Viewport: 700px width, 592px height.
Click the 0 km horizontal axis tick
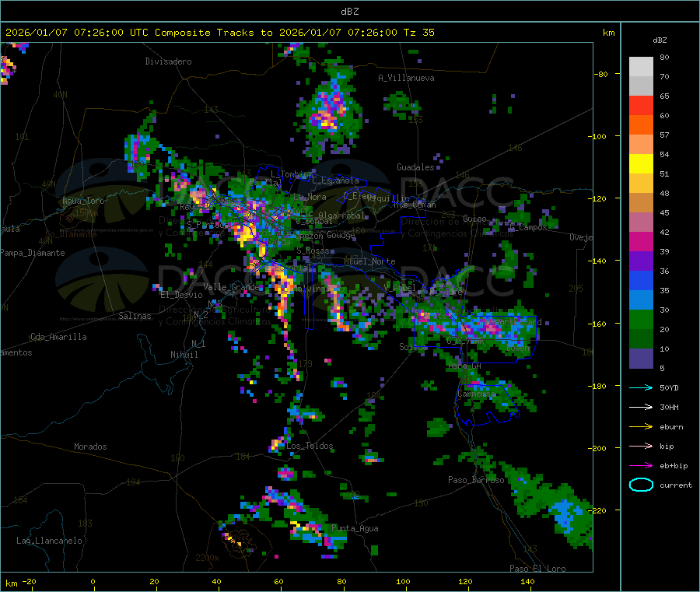tap(93, 582)
